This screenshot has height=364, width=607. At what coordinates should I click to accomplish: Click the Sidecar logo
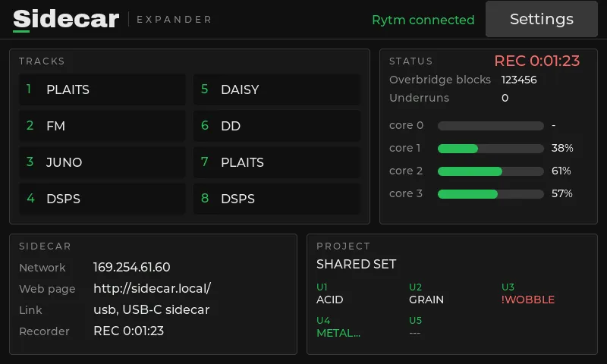(66, 20)
